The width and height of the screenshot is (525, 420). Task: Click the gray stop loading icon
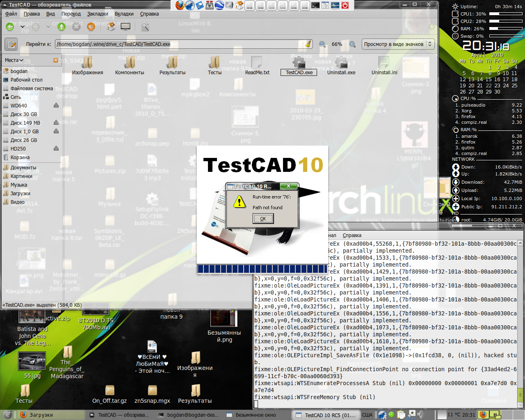76,27
